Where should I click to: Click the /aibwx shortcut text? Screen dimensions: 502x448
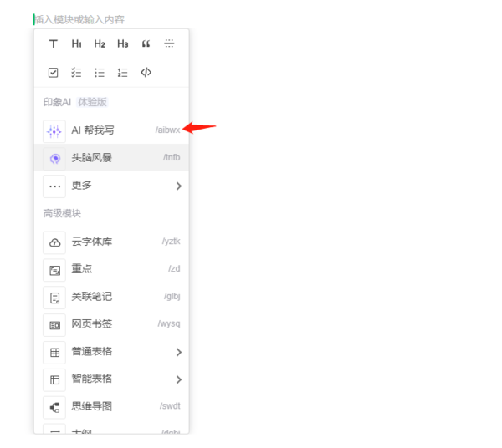click(x=167, y=130)
